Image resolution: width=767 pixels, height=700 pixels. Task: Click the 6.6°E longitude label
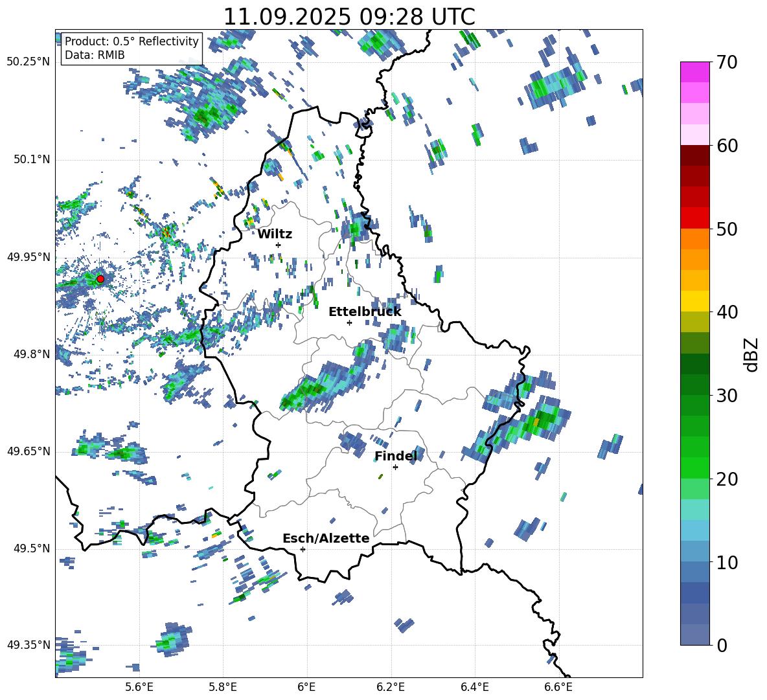(x=558, y=686)
